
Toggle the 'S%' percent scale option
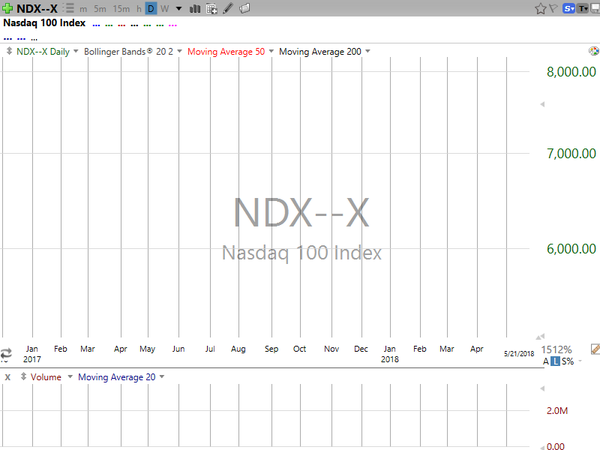click(x=568, y=361)
